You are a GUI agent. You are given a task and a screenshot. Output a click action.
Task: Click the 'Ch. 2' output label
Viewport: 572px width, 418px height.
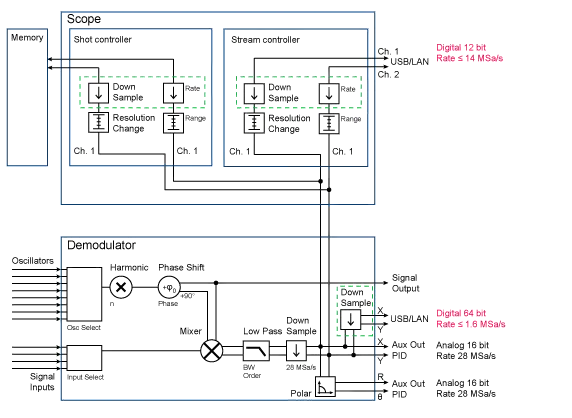point(388,75)
